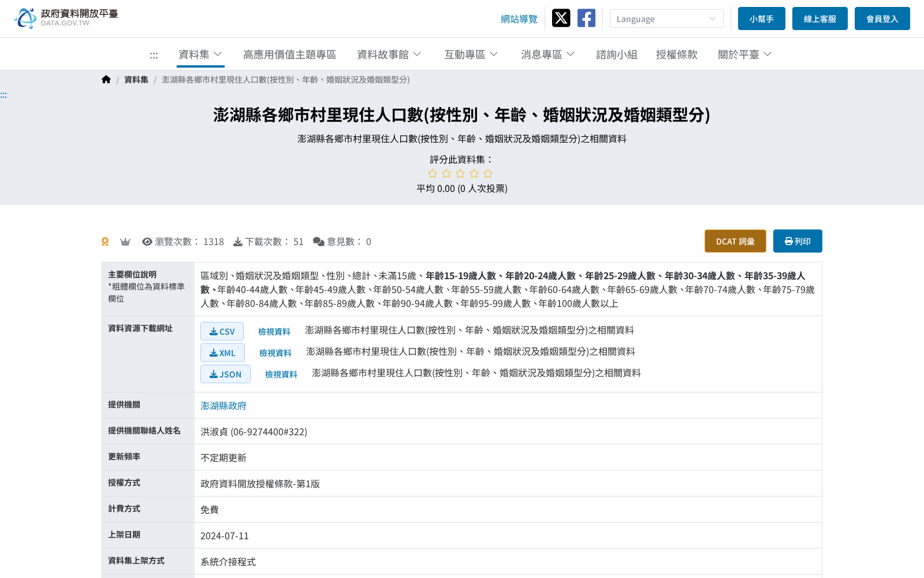Screen dimensions: 924x578
Task: Click the 2024-07-11 listing date
Action: click(225, 536)
